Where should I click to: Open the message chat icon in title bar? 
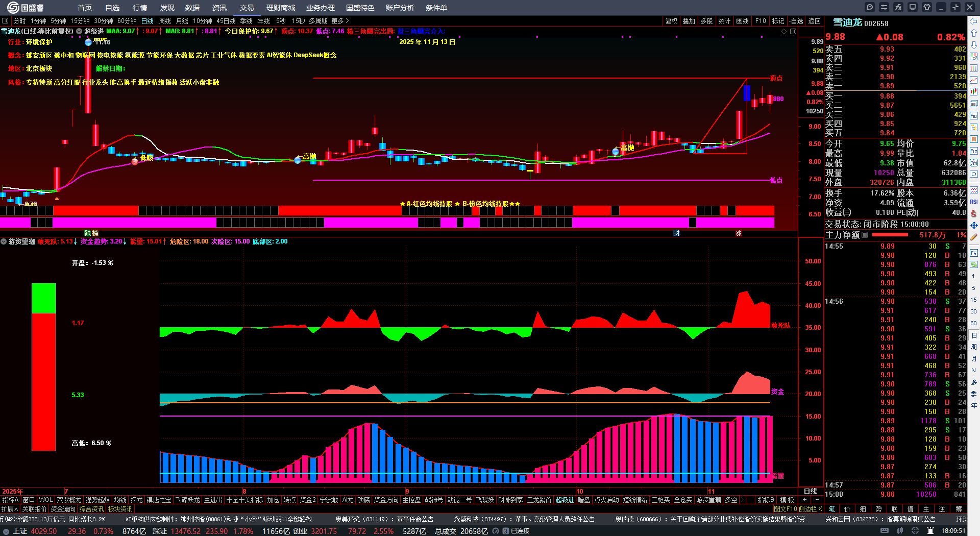870,7
